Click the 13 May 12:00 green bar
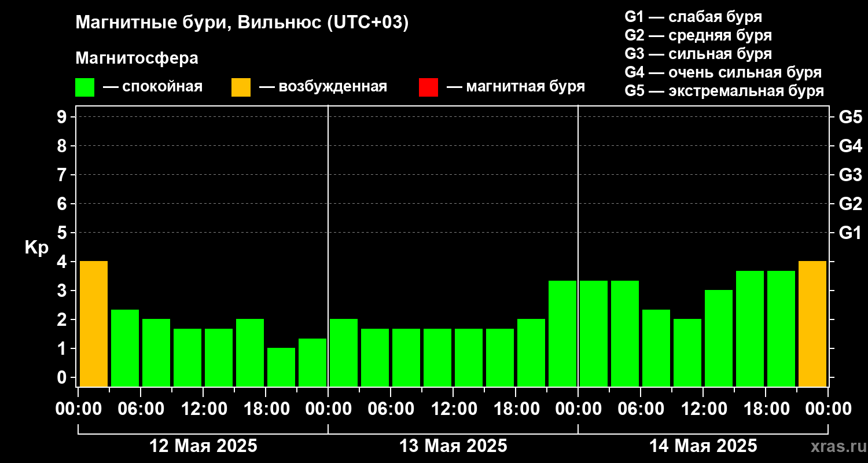Image resolution: width=868 pixels, height=463 pixels. coord(469,357)
